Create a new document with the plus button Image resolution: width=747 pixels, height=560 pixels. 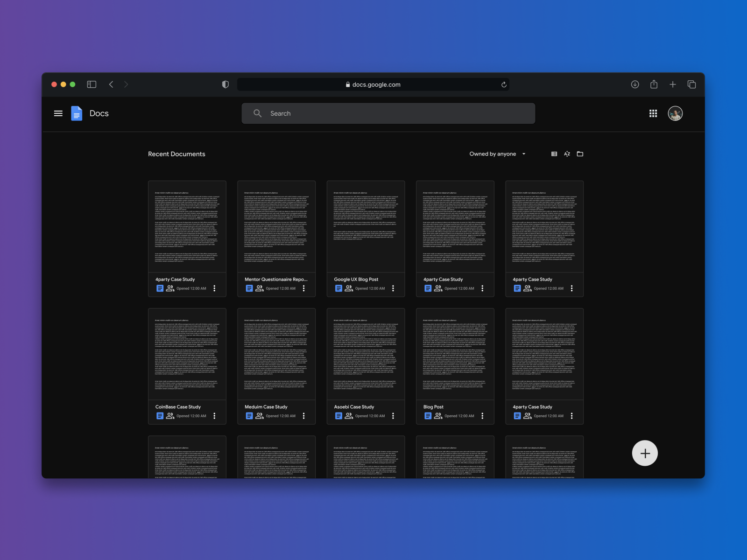pos(645,453)
